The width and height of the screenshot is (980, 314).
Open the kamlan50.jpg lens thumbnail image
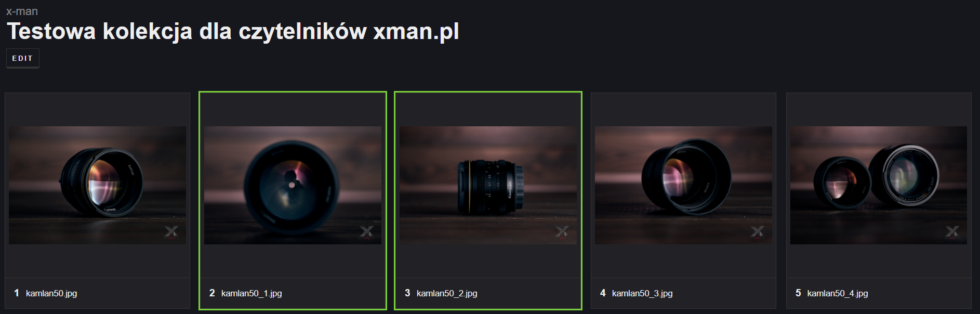[x=97, y=185]
